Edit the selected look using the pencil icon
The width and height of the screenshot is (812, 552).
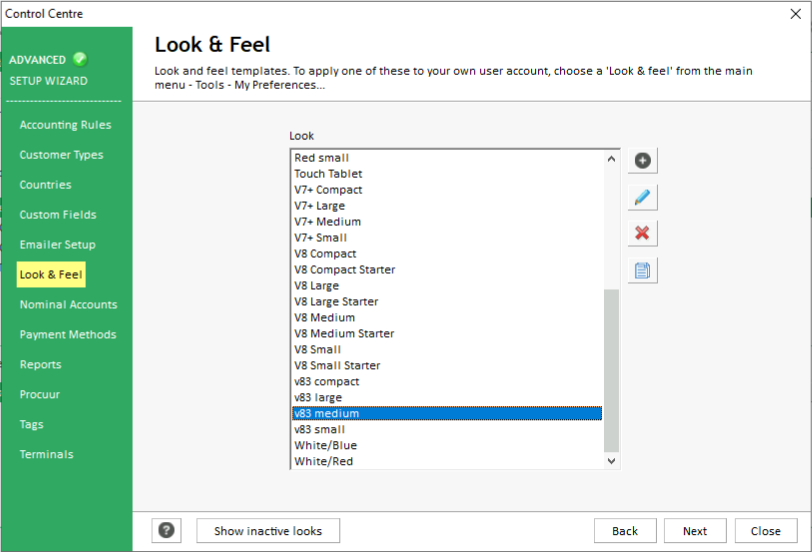point(643,197)
